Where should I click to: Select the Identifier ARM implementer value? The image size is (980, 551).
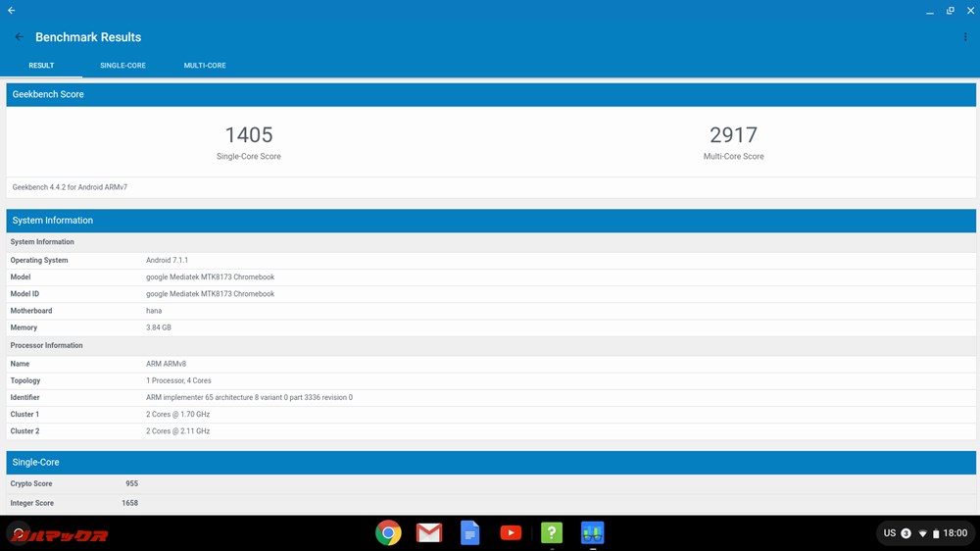coord(249,397)
